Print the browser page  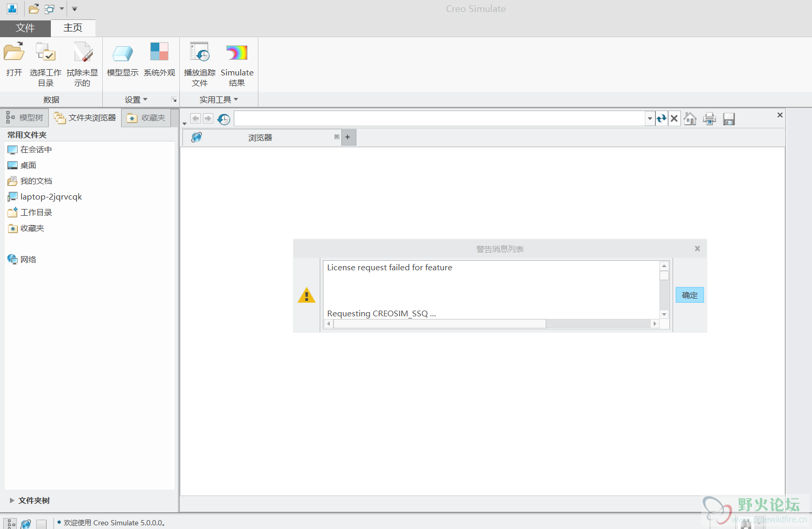(709, 119)
